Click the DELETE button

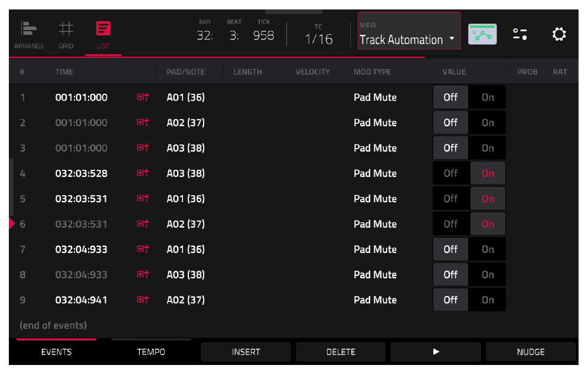(x=341, y=352)
